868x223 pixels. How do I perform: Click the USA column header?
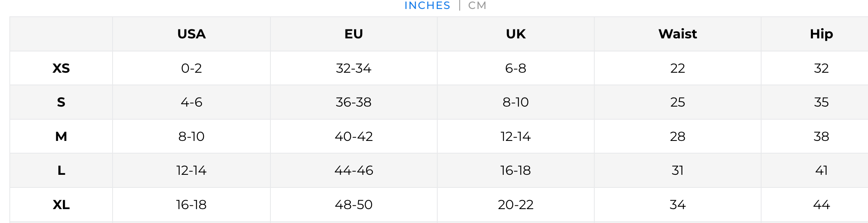click(191, 34)
